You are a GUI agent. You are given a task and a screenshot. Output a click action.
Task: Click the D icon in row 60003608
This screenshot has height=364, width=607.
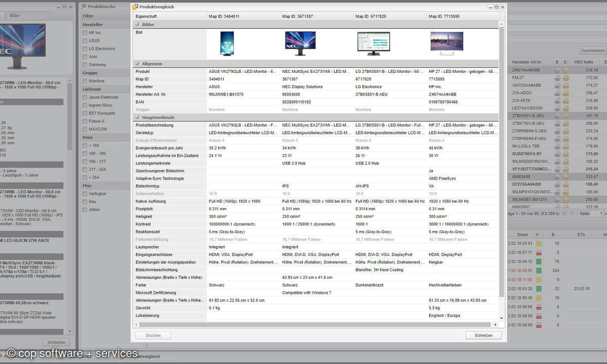tap(566, 176)
